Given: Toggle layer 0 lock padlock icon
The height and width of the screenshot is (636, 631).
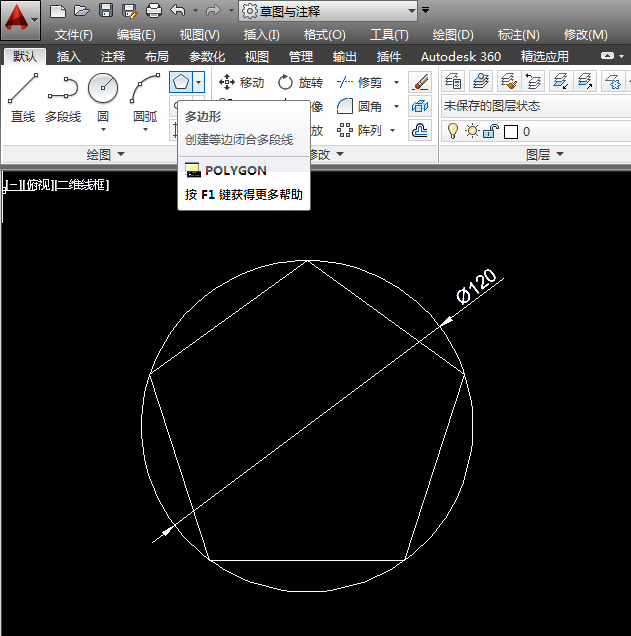Looking at the screenshot, I should [x=491, y=131].
